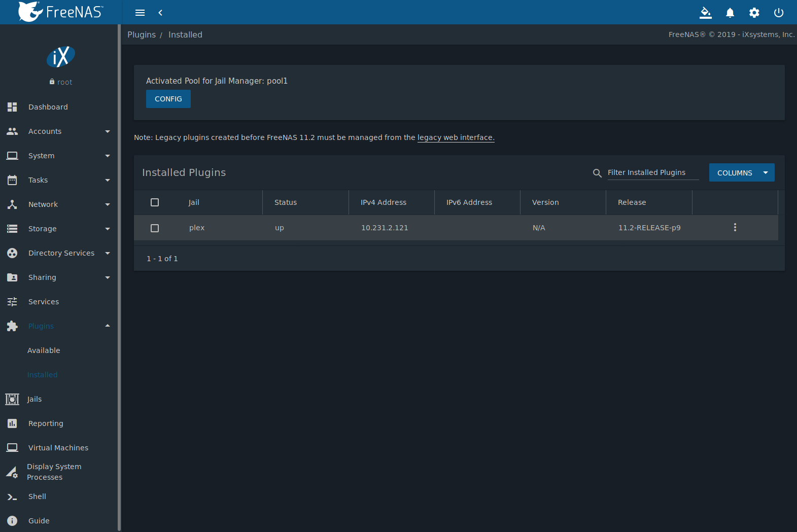Open the theme paint bucket picker
Image resolution: width=797 pixels, height=532 pixels.
click(706, 13)
